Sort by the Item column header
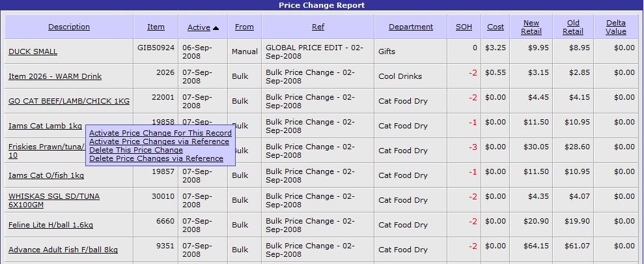The image size is (644, 264). [156, 27]
